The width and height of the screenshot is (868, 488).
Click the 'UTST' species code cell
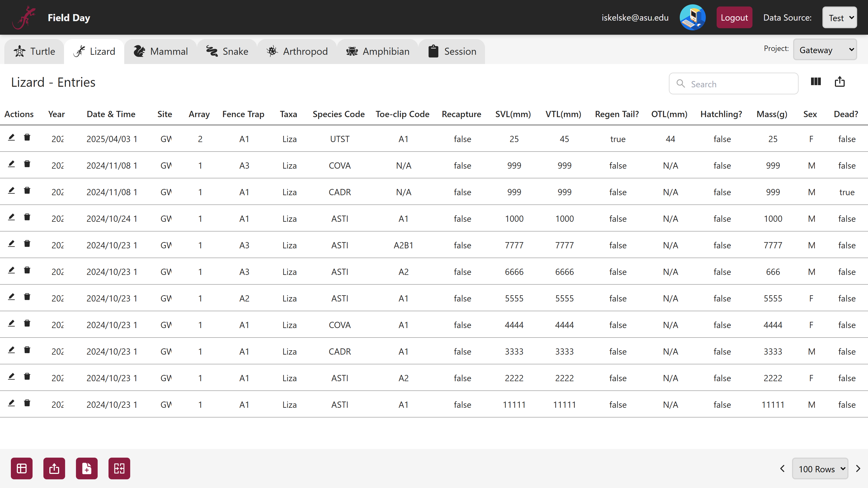pyautogui.click(x=340, y=139)
